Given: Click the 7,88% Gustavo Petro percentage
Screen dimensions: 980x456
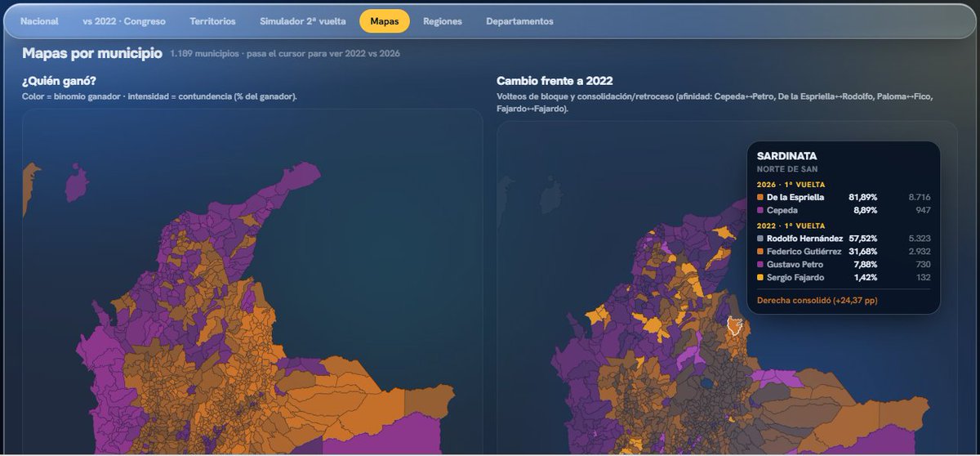Looking at the screenshot, I should pyautogui.click(x=866, y=265).
